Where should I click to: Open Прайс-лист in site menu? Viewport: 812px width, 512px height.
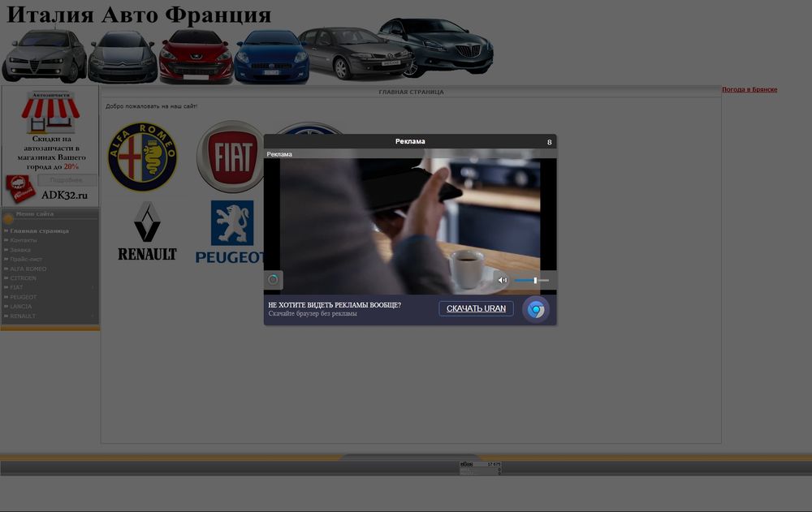26,259
